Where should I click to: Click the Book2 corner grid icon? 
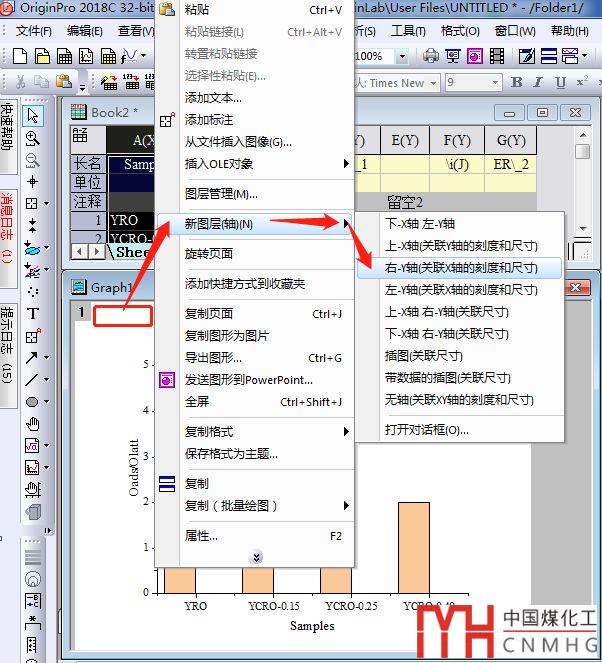coord(80,136)
